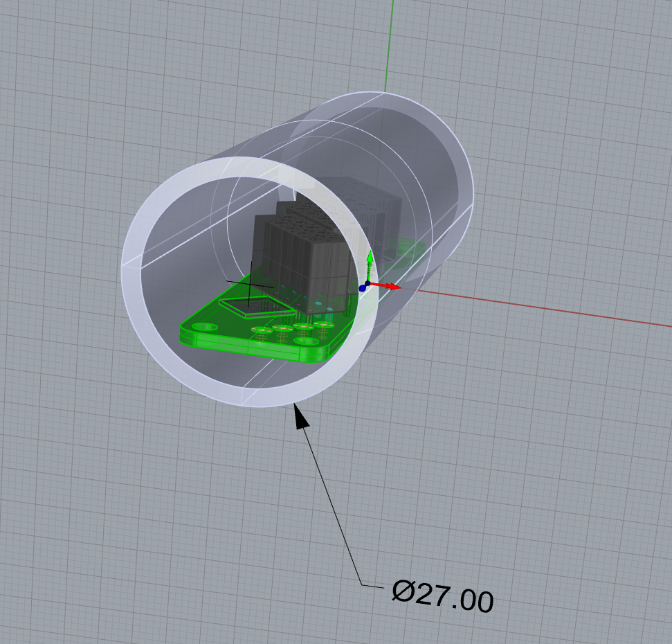Select the Ø27.00 diameter dimension text
Viewport: 672px width, 644px height.
[x=442, y=596]
